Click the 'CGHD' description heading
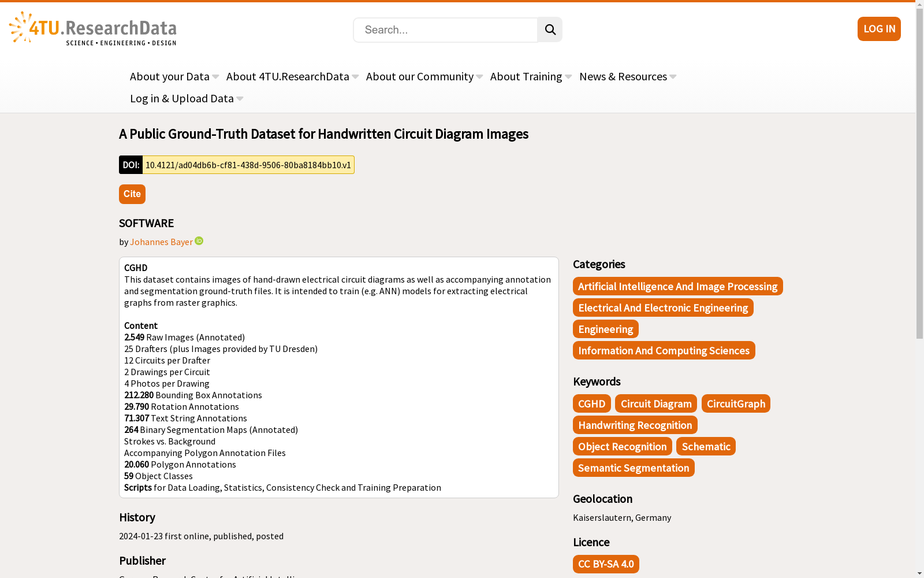The image size is (924, 578). [x=136, y=268]
